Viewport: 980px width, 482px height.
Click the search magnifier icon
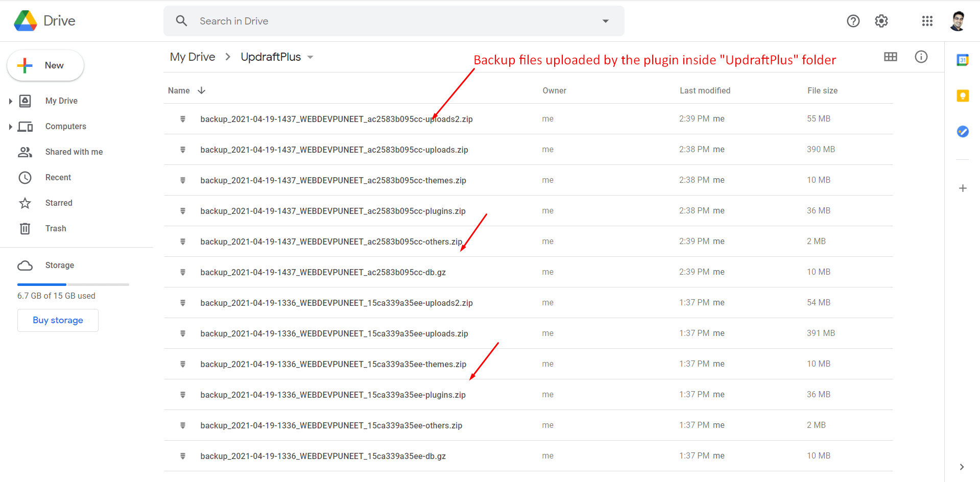181,21
